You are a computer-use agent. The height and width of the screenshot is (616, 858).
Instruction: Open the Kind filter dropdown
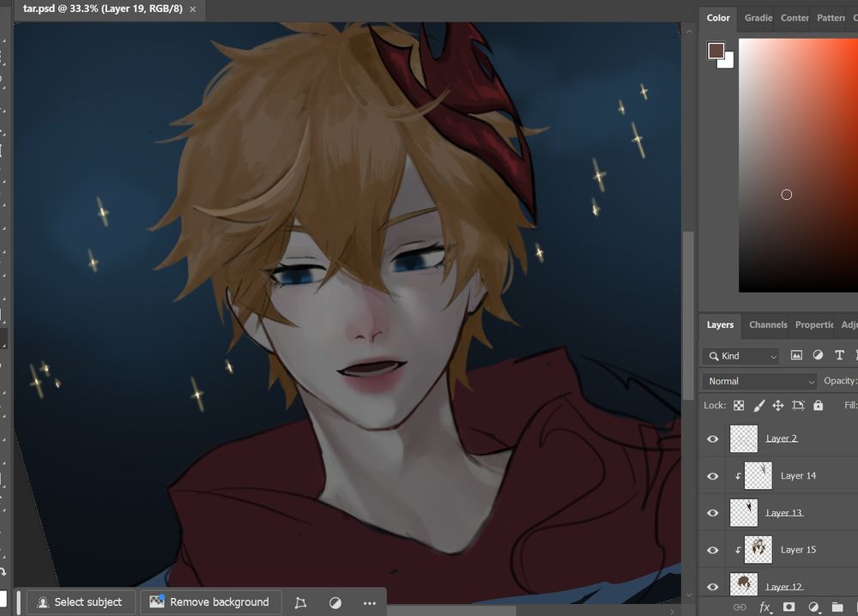(741, 356)
